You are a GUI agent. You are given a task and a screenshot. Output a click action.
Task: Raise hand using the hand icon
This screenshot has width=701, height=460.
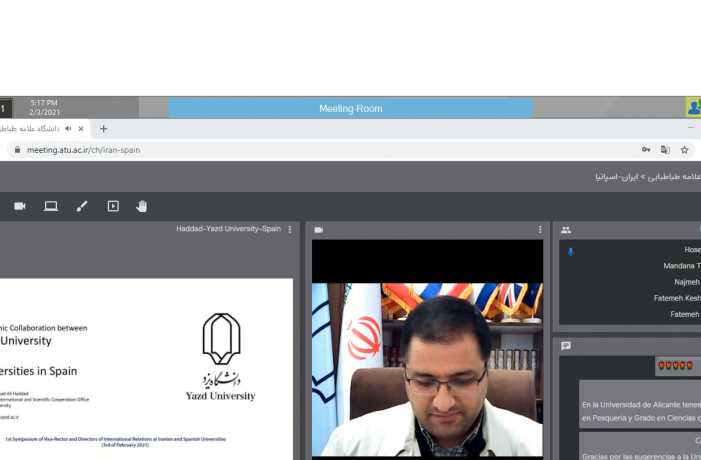141,206
